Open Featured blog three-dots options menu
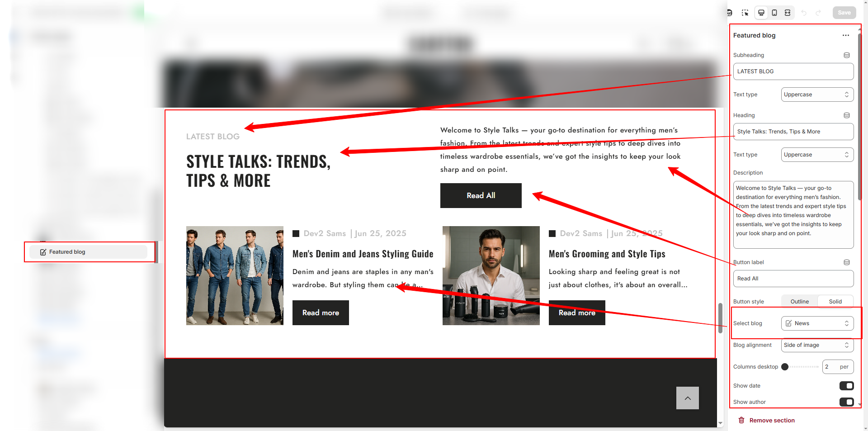 (846, 35)
